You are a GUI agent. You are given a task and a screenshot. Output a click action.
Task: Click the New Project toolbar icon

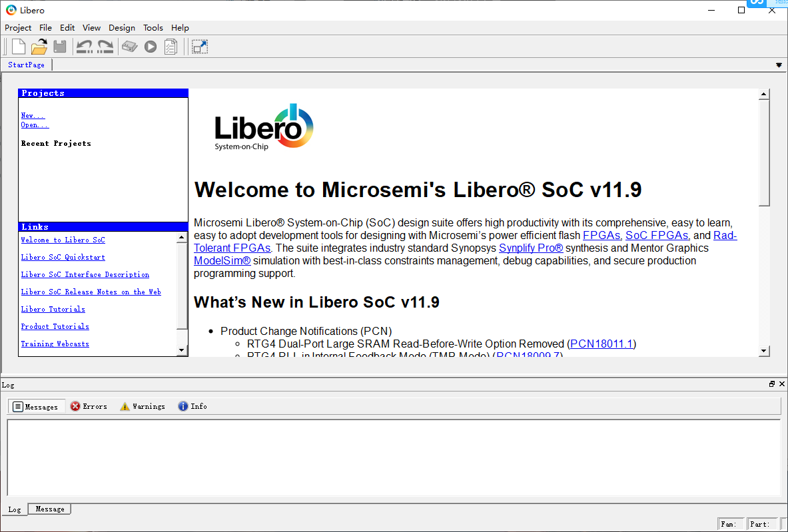(19, 47)
